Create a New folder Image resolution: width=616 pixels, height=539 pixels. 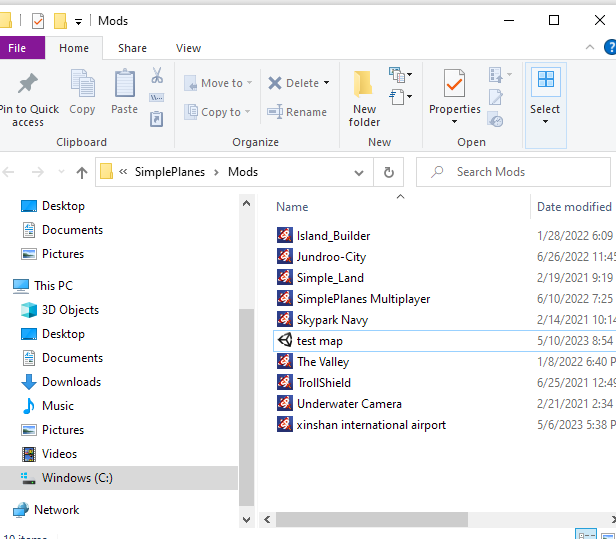[364, 98]
